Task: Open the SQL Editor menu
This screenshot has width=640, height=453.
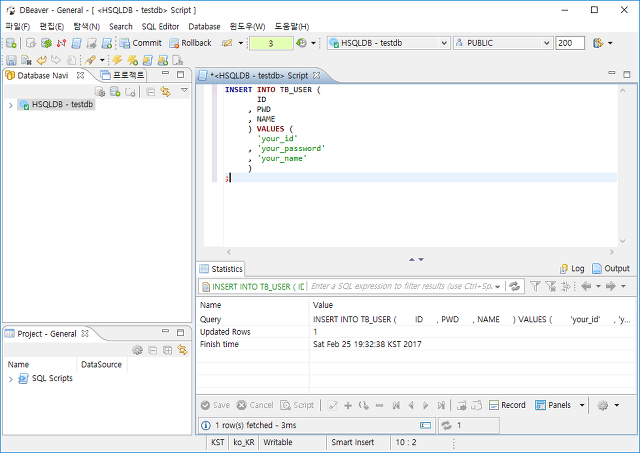Action: [x=160, y=27]
